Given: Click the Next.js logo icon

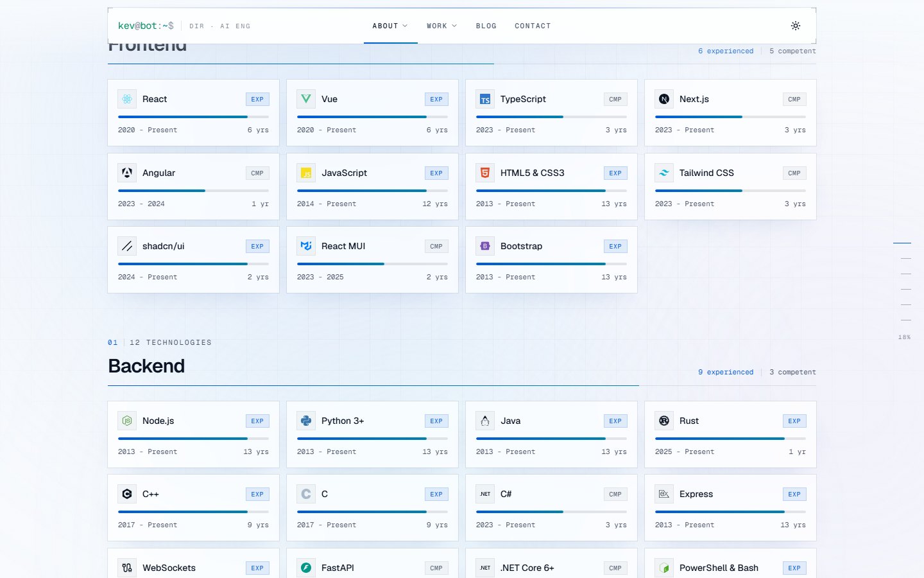Looking at the screenshot, I should (x=664, y=99).
